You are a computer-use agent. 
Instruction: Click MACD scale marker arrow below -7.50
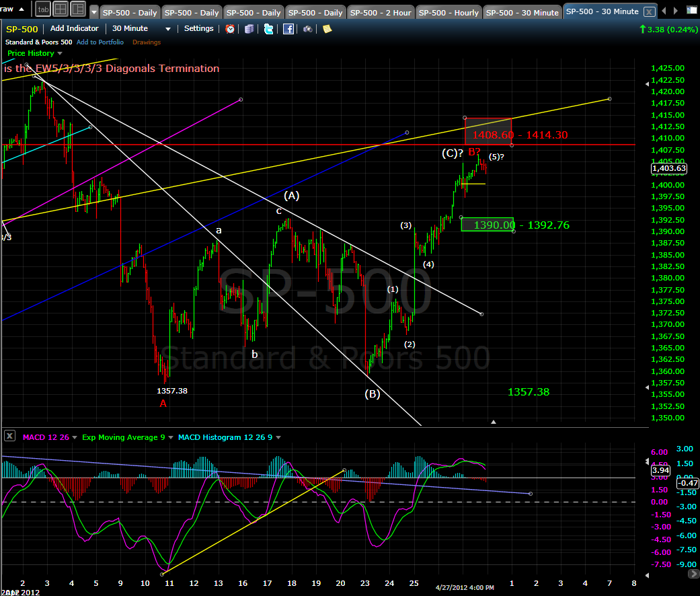647,575
